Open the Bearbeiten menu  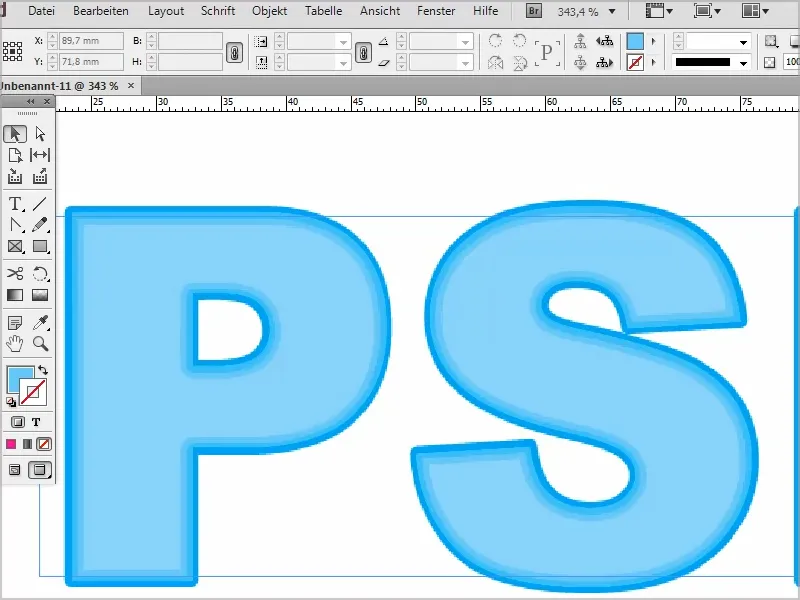click(101, 11)
